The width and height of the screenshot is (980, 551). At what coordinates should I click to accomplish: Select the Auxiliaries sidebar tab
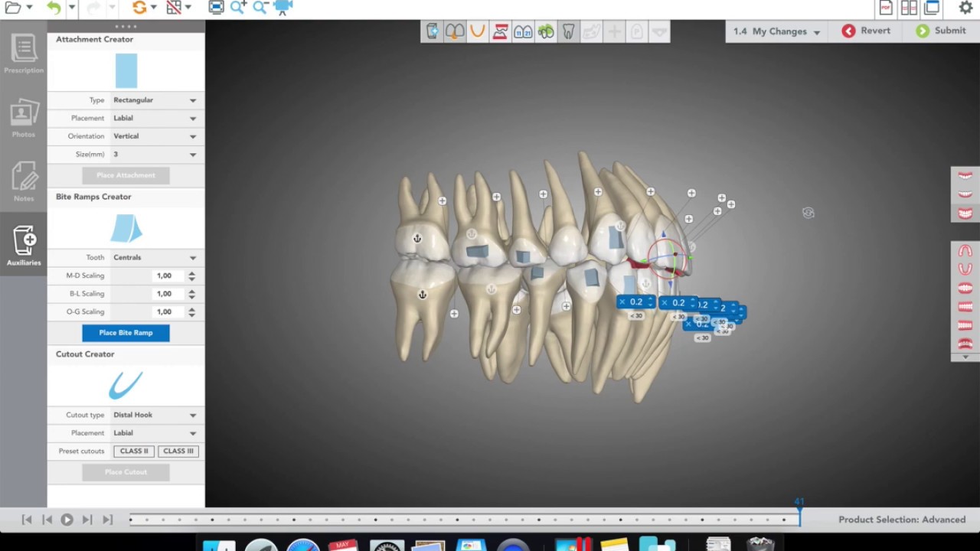point(24,245)
